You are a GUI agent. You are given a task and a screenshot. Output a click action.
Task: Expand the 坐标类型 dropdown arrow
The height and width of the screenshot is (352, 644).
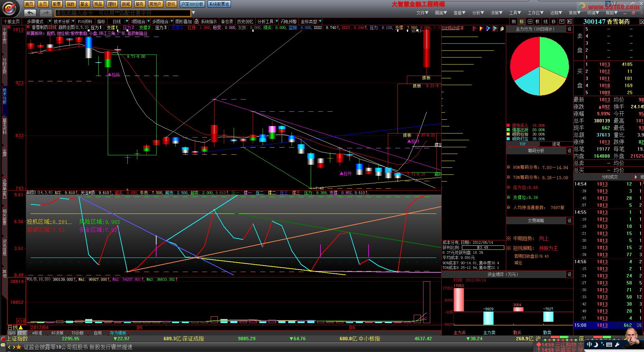pos(320,21)
